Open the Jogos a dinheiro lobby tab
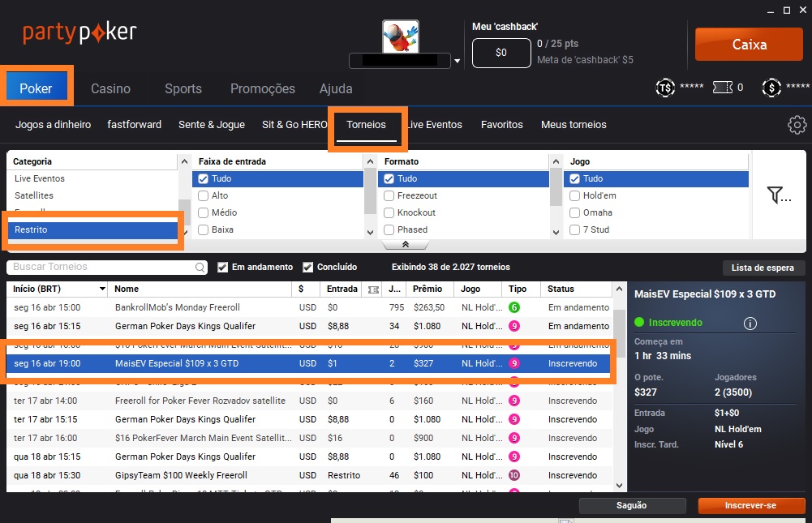 tap(53, 125)
